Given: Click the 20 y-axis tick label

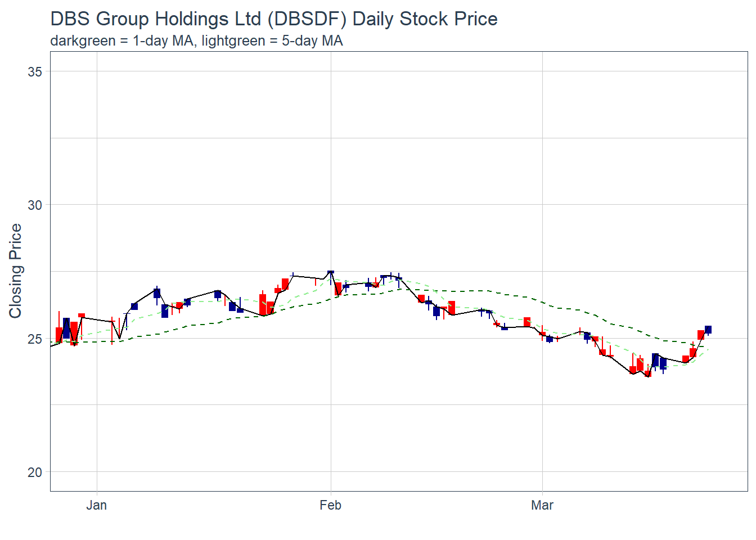Looking at the screenshot, I should 35,472.
